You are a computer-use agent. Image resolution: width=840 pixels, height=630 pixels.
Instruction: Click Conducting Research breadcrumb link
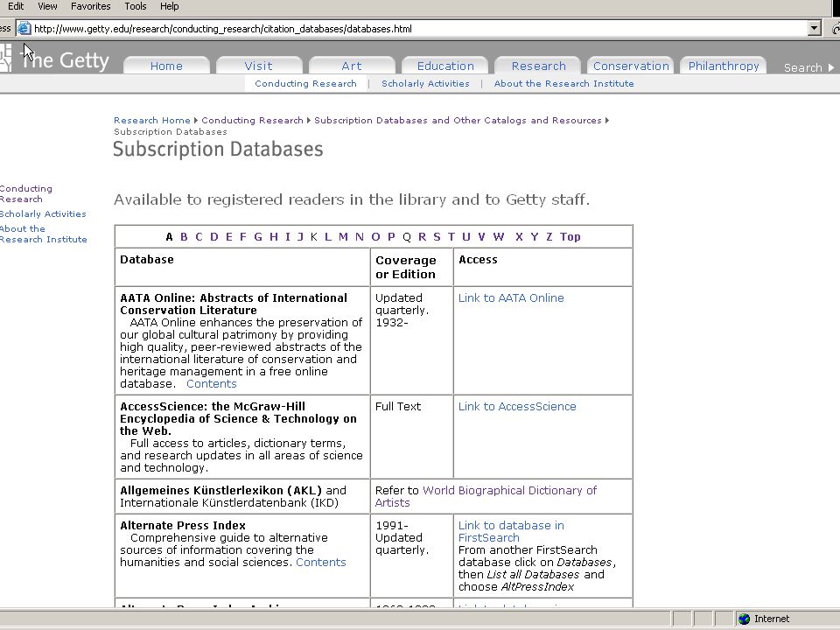252,120
